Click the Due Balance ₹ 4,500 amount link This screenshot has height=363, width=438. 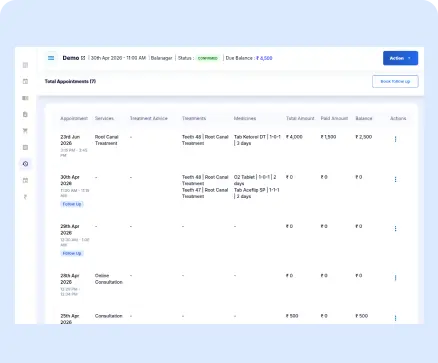point(264,58)
